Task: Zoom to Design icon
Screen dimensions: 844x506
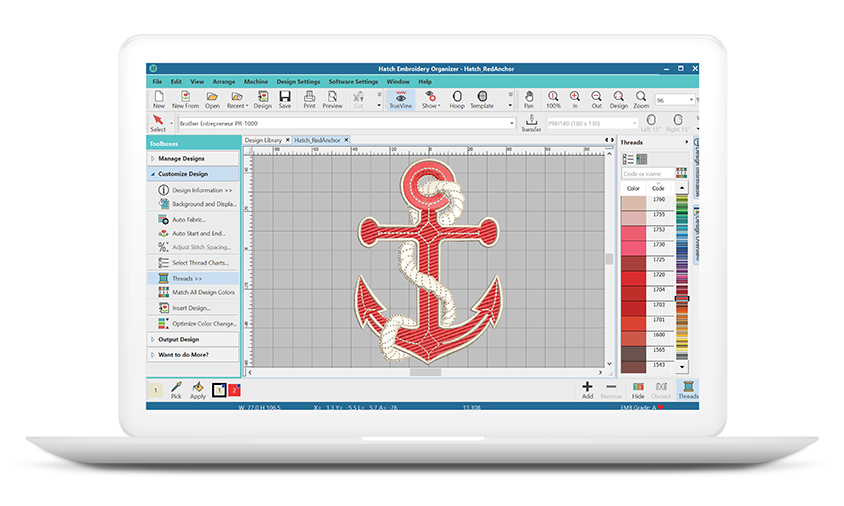Action: pyautogui.click(x=618, y=100)
